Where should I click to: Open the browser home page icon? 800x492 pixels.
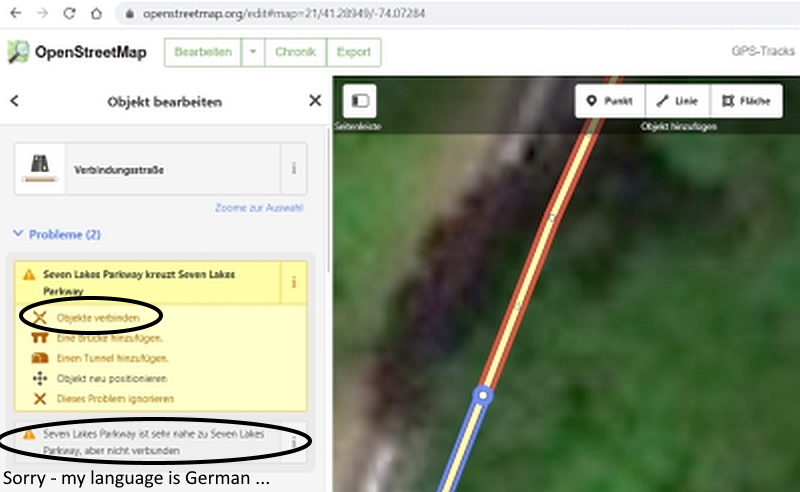[96, 13]
